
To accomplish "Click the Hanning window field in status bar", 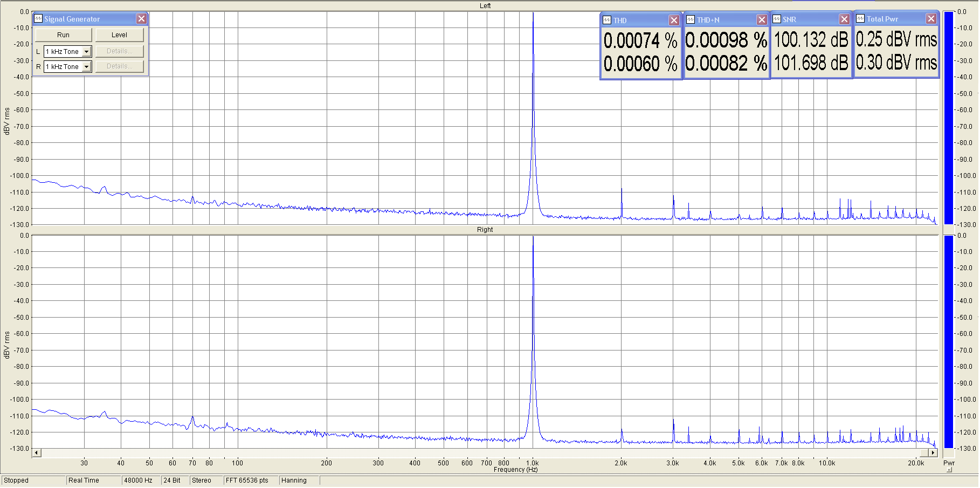I will point(294,480).
